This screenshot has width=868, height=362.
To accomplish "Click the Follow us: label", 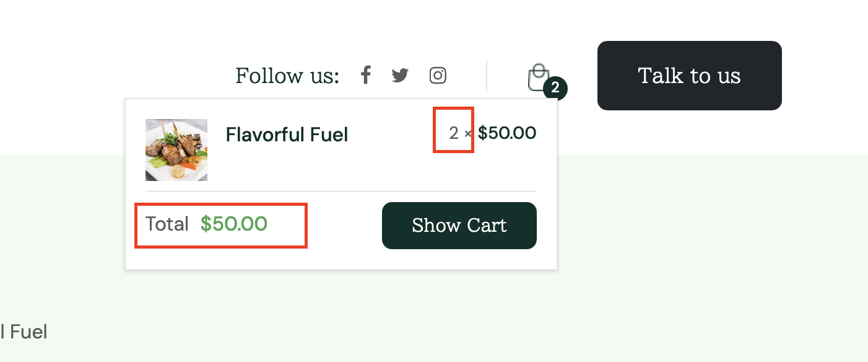I will pos(287,76).
